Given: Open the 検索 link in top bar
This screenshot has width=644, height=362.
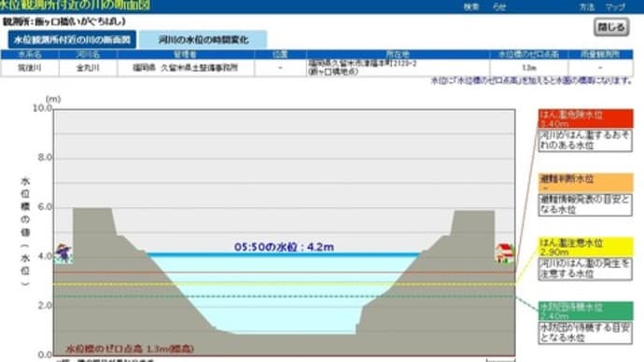Looking at the screenshot, I should tap(471, 7).
